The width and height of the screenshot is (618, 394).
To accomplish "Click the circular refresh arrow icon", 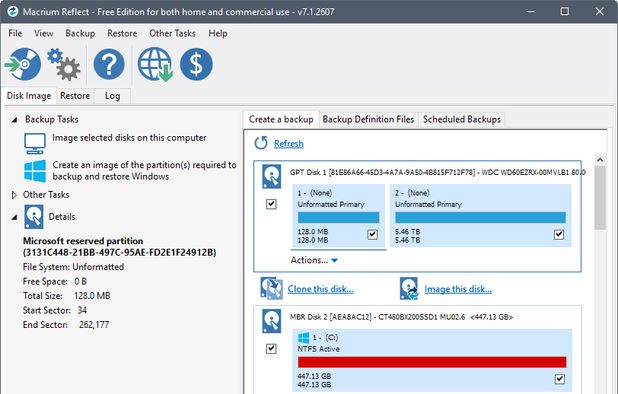I will tap(261, 143).
